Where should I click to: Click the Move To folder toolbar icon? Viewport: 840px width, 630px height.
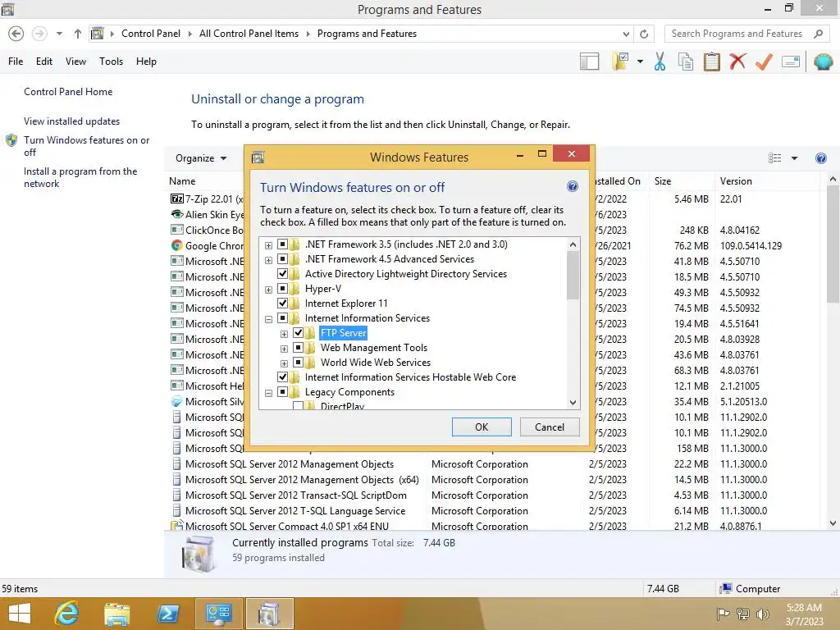coord(621,62)
